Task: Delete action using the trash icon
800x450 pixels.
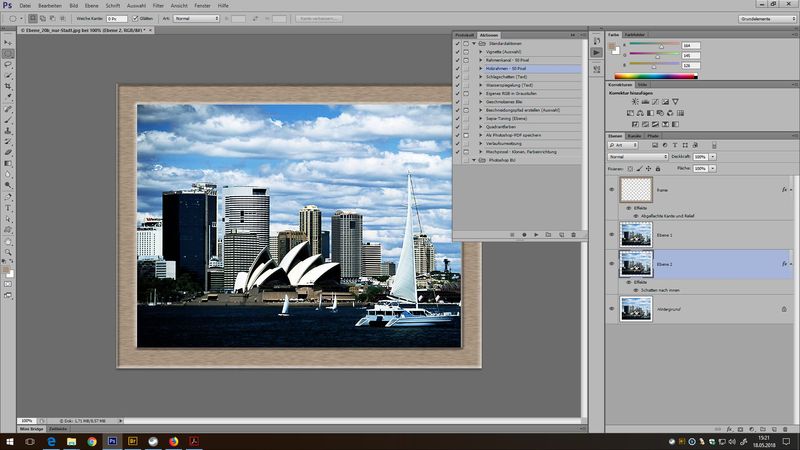Action: (x=573, y=234)
